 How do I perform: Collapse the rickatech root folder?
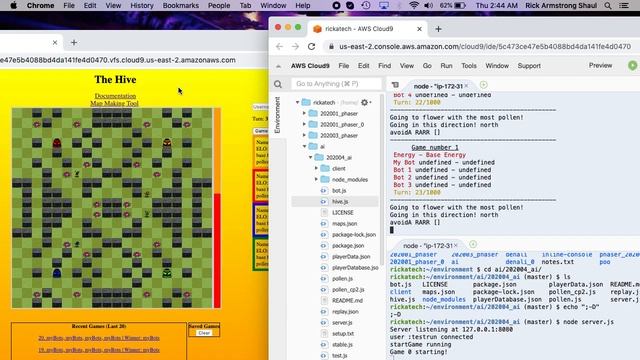coord(298,102)
